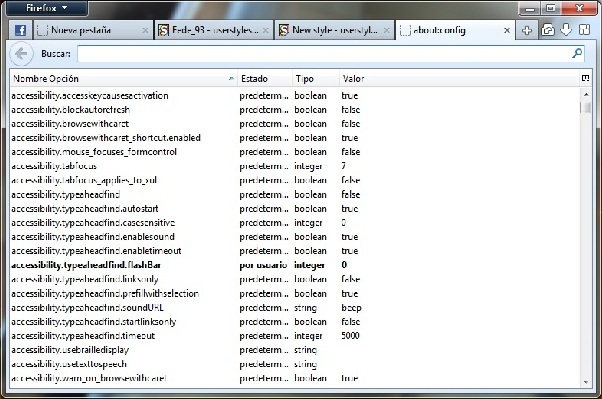Image resolution: width=602 pixels, height=399 pixels.
Task: Select accessibility.blockautorefresh preference
Action: coord(295,110)
